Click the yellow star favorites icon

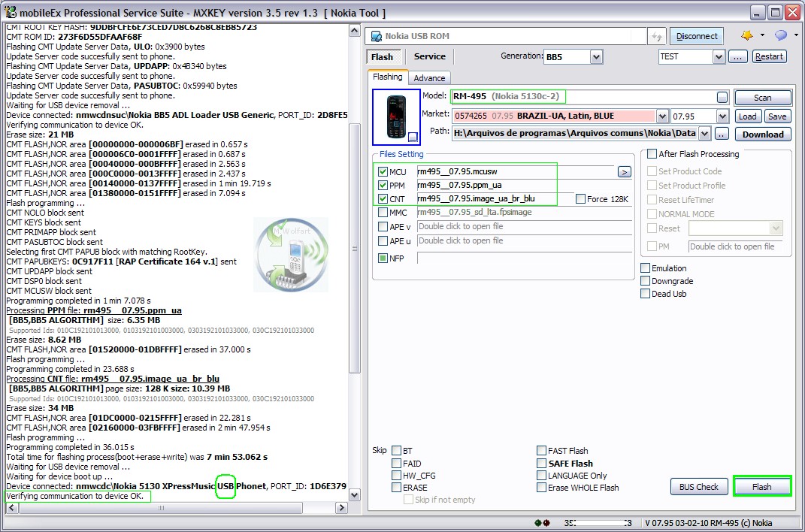[x=747, y=35]
